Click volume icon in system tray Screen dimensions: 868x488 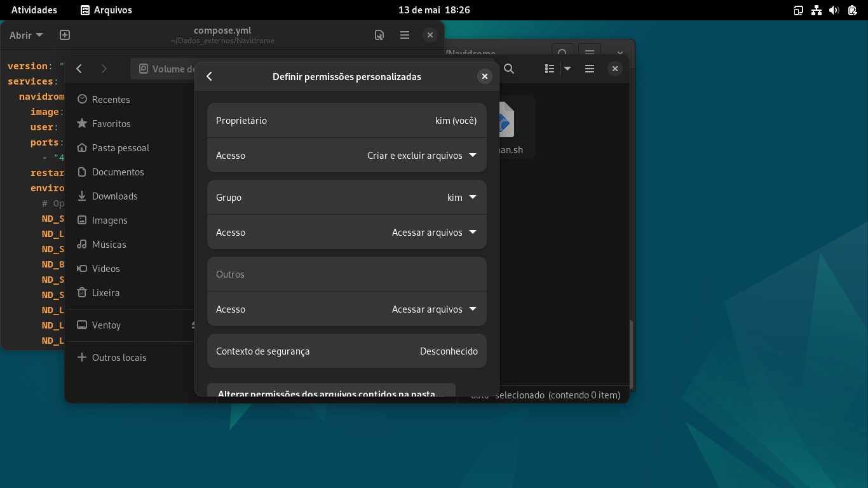tap(834, 10)
